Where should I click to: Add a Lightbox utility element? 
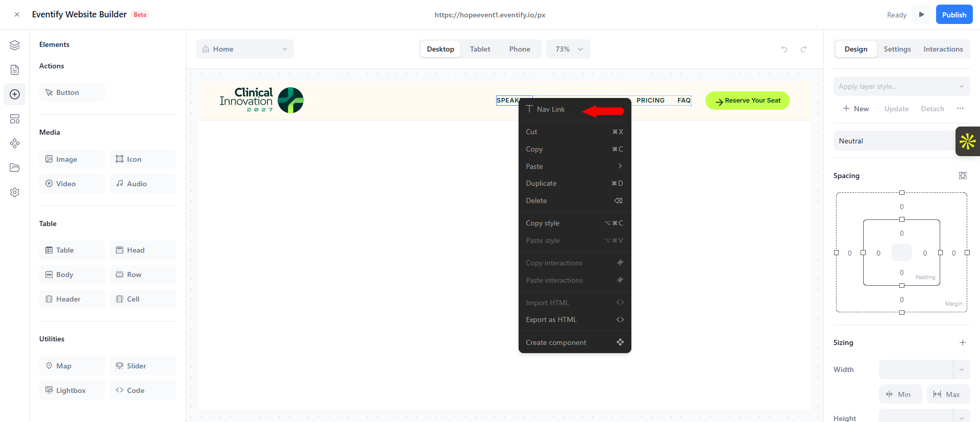click(72, 390)
